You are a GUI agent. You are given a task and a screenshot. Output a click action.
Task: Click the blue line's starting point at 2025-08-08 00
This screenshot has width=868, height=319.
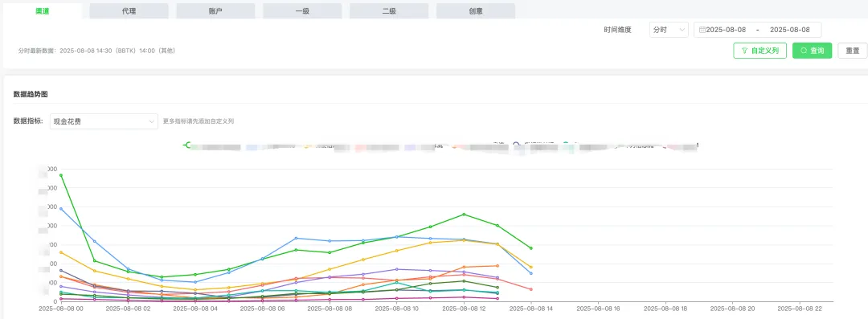(x=61, y=209)
